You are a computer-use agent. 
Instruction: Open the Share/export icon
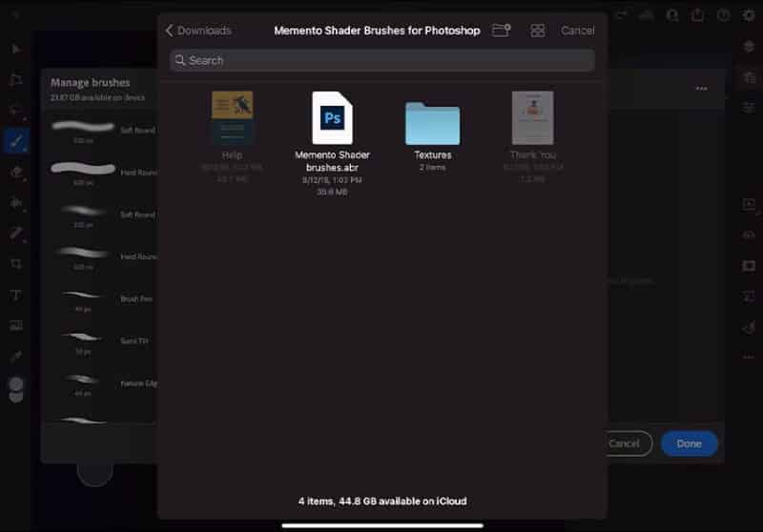[698, 15]
